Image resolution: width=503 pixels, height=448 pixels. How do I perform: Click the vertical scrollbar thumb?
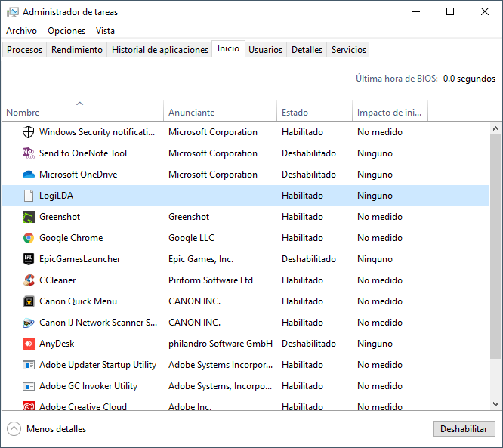pos(495,246)
